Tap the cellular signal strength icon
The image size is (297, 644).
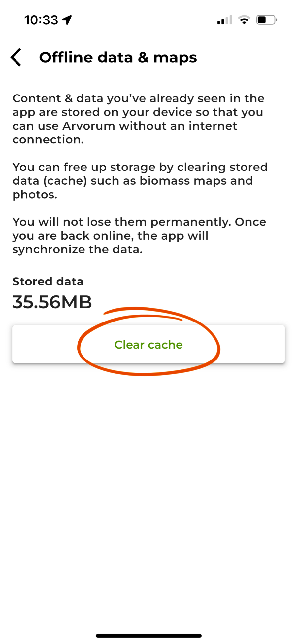pos(225,20)
